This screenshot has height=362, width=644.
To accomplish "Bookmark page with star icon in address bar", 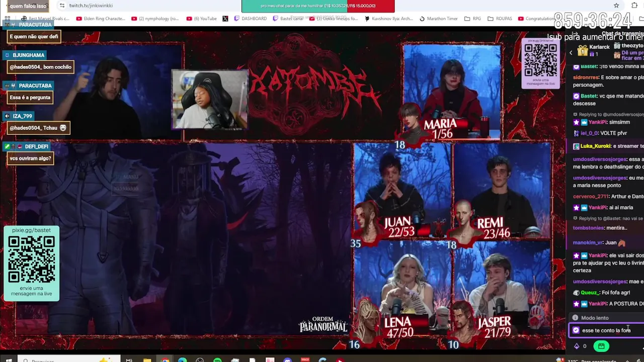I will pyautogui.click(x=616, y=6).
